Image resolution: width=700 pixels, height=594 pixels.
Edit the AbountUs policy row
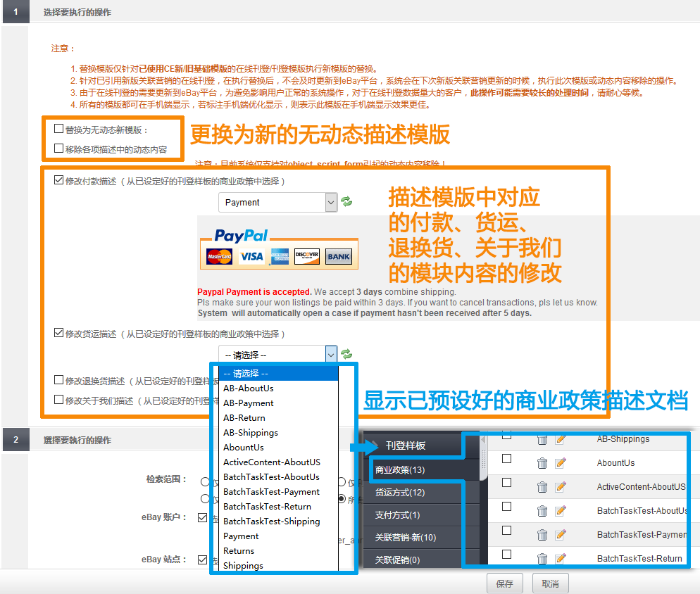tap(561, 463)
